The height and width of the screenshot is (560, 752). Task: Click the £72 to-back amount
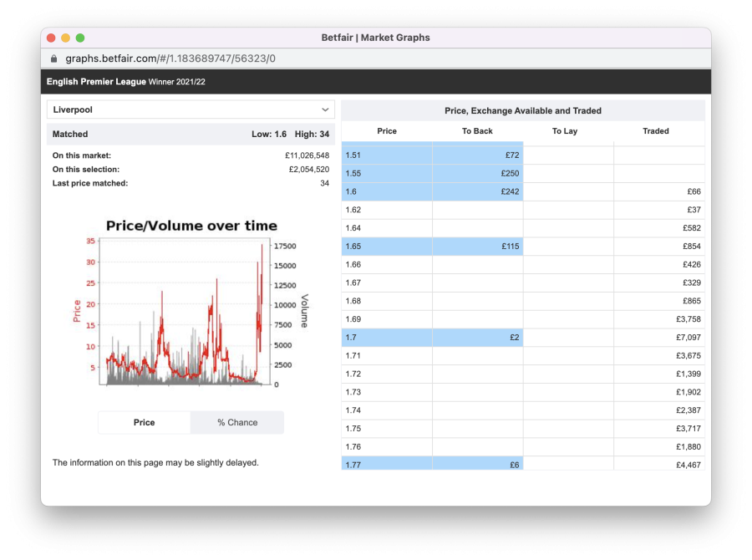(x=512, y=155)
